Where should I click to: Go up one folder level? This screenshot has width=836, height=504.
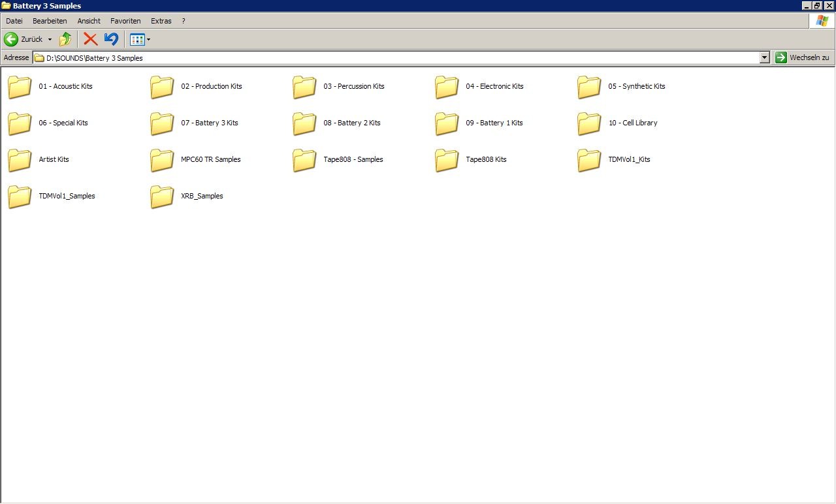pyautogui.click(x=65, y=39)
